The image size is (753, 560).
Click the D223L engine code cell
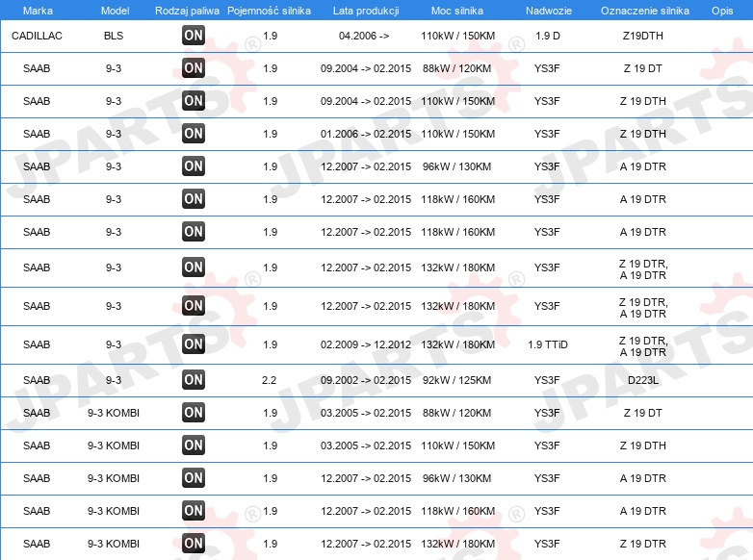coord(642,380)
